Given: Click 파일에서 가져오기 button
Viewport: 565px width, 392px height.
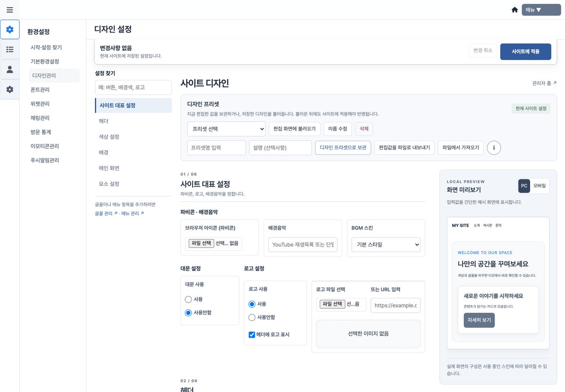Looking at the screenshot, I should point(460,148).
